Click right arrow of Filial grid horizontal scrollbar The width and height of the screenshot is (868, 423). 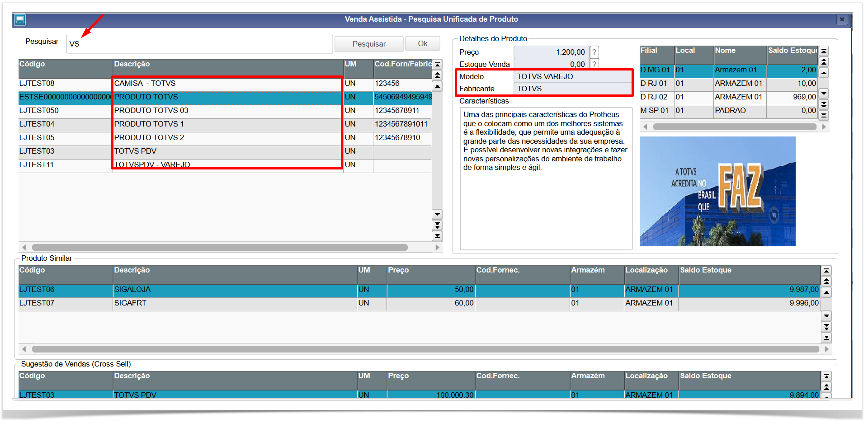pos(824,127)
